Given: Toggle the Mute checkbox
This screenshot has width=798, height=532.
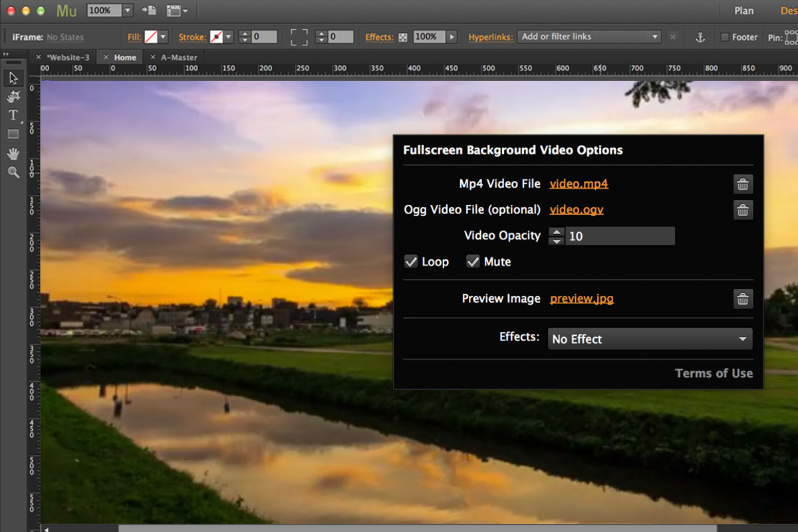Looking at the screenshot, I should [473, 262].
